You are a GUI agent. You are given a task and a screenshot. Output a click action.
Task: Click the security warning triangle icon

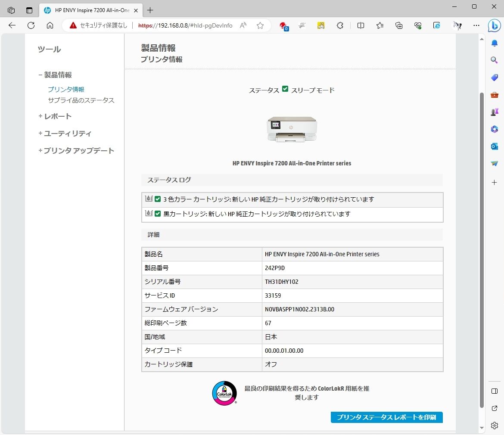coord(73,25)
